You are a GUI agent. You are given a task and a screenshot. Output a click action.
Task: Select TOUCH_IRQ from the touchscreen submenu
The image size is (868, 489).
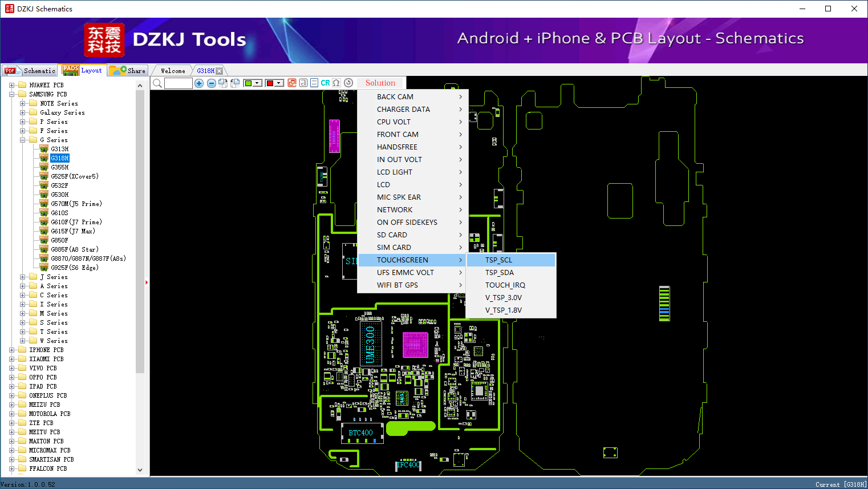[x=511, y=285]
